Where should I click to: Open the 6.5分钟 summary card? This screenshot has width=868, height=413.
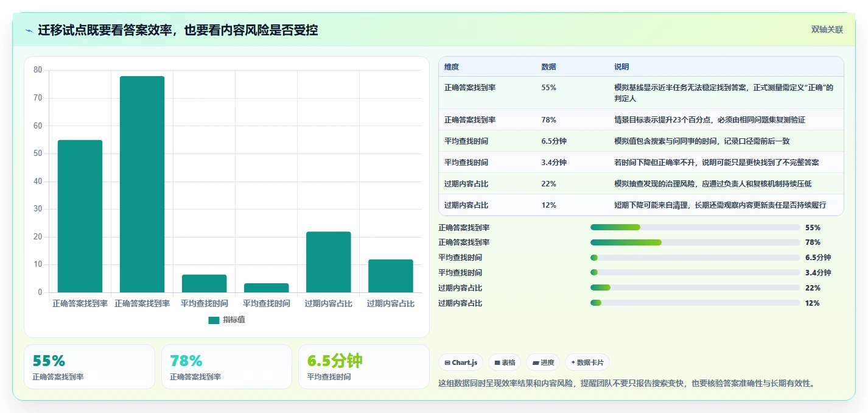(364, 367)
